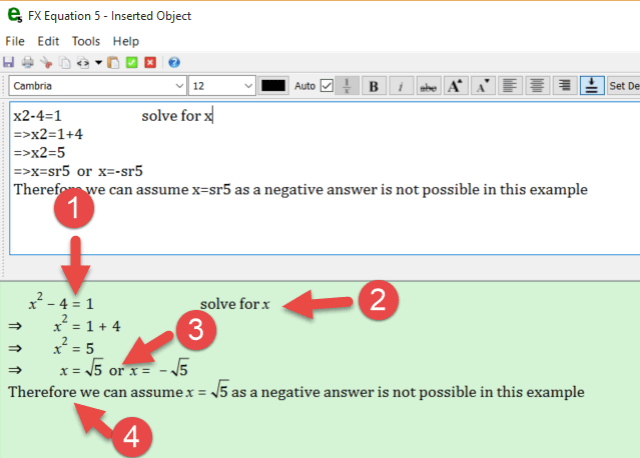Toggle bold formatting
The image size is (640, 458).
tap(373, 86)
